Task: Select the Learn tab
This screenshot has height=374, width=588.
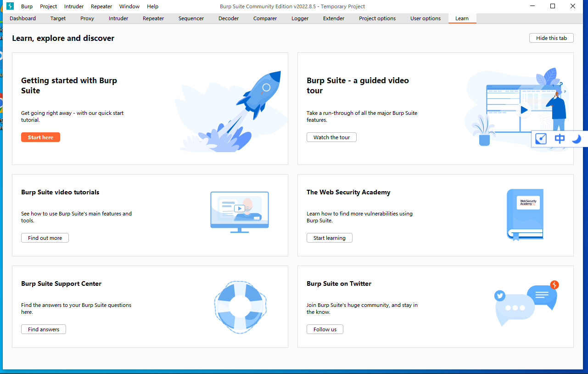Action: (x=462, y=18)
